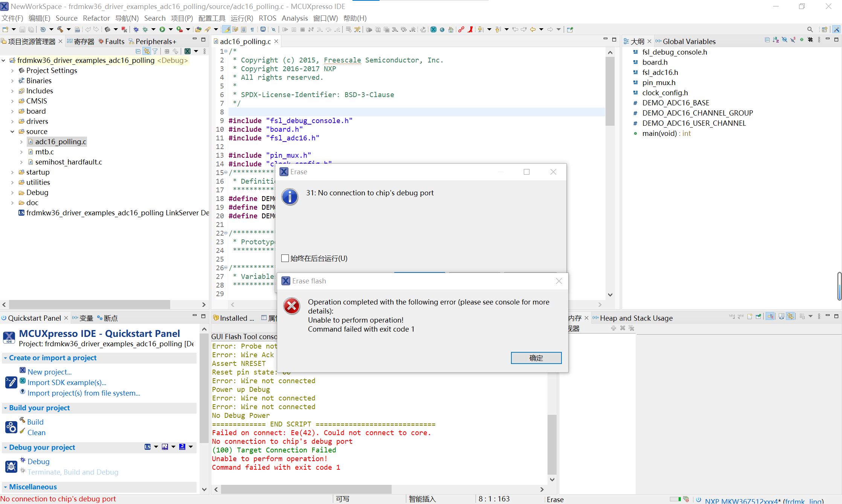Toggle mark occurrences highlighter in toolbar

coord(226,29)
